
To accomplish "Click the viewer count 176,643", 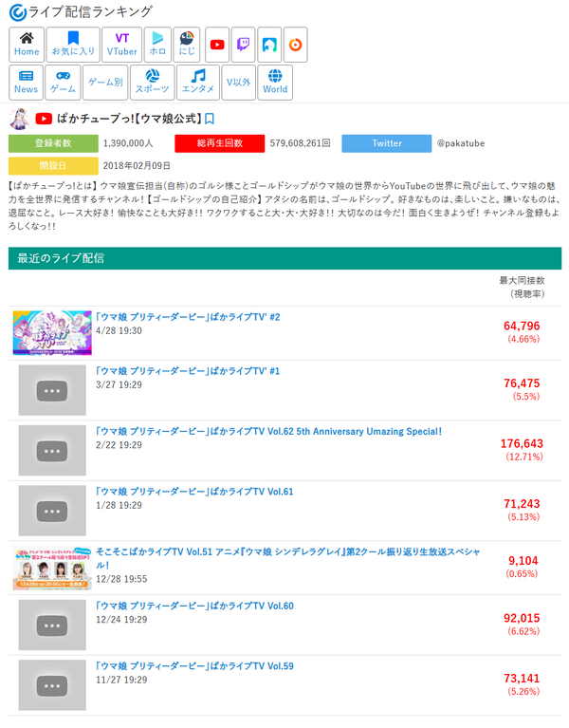I will point(522,444).
